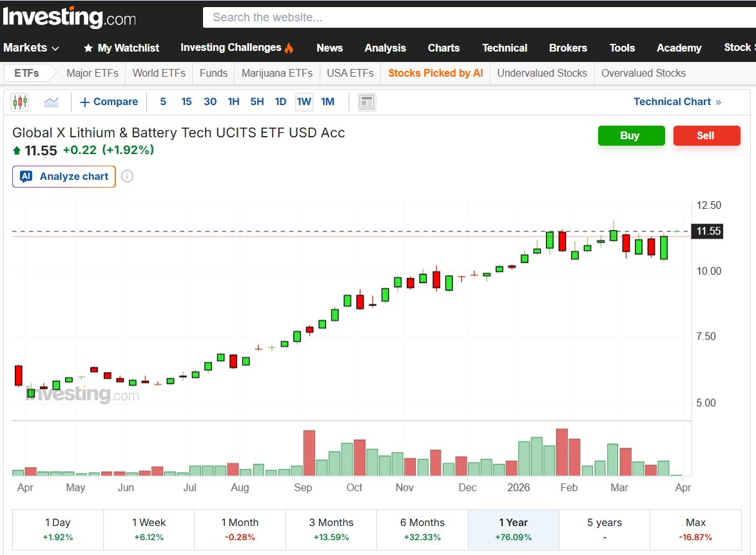Focus the website search field
Image resolution: width=756 pixels, height=555 pixels.
[x=480, y=17]
